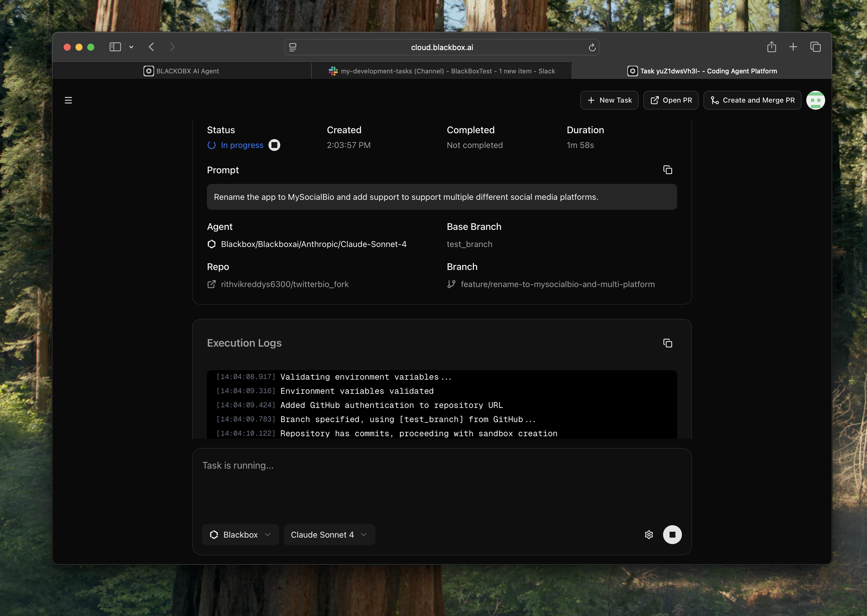Stop the task from the Status row
This screenshot has height=616, width=867.
(274, 145)
